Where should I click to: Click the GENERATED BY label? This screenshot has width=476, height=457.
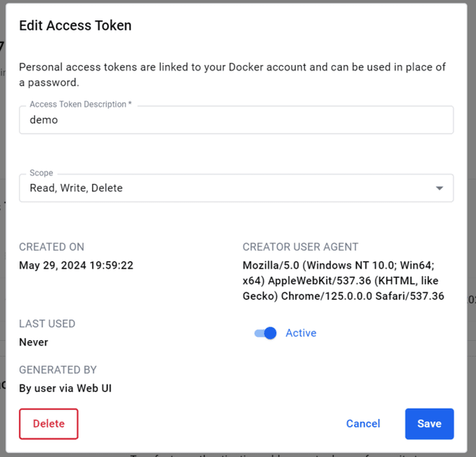58,370
